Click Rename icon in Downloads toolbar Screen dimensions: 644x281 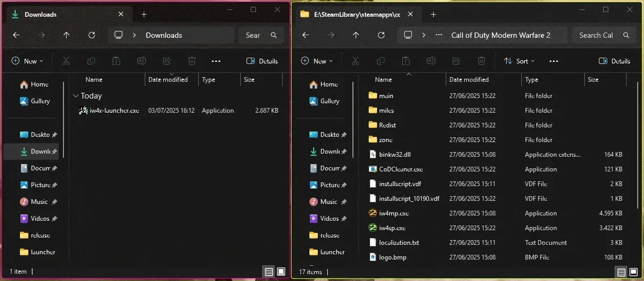click(142, 61)
